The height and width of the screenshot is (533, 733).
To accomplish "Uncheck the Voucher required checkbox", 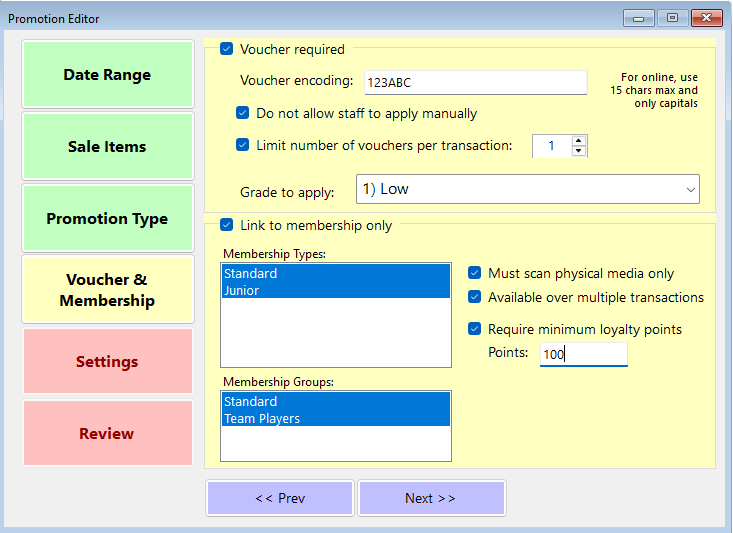I will point(226,49).
